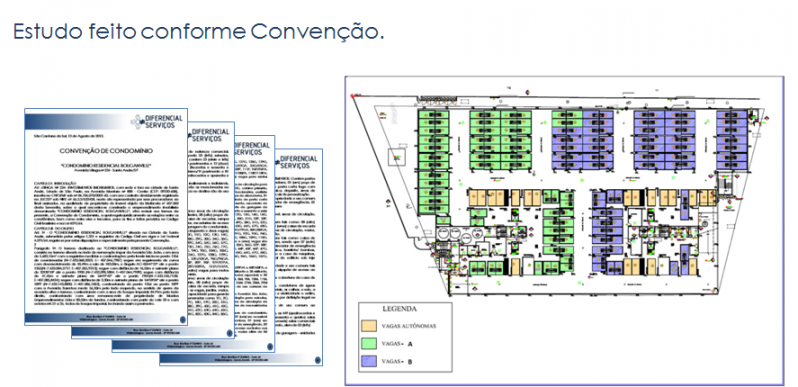The image size is (798, 387).
Task: Click the slide title 'Estudo feito conforme Convenção.'
Action: point(198,32)
